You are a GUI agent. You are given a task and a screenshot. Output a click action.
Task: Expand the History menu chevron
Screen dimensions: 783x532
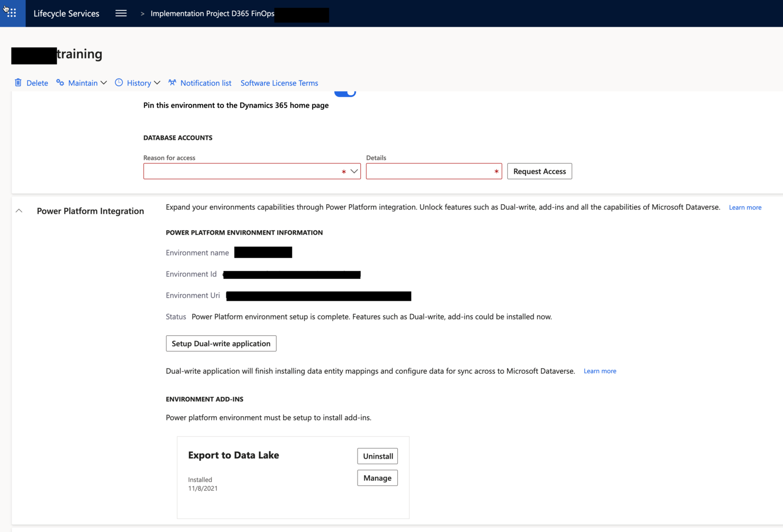pos(158,82)
